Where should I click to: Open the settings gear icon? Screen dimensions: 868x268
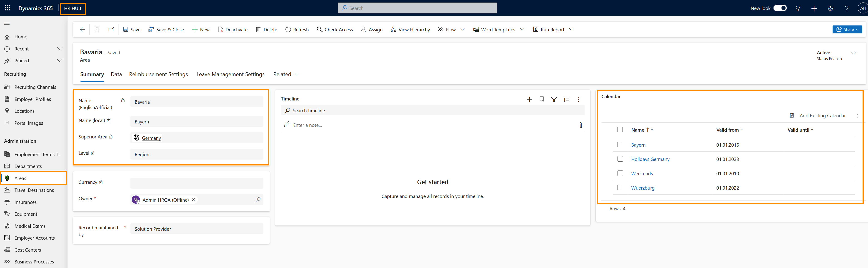830,8
